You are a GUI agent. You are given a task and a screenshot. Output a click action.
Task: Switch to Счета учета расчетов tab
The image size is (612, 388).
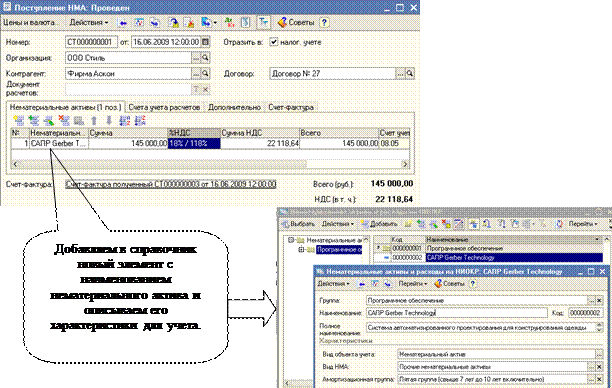click(164, 107)
